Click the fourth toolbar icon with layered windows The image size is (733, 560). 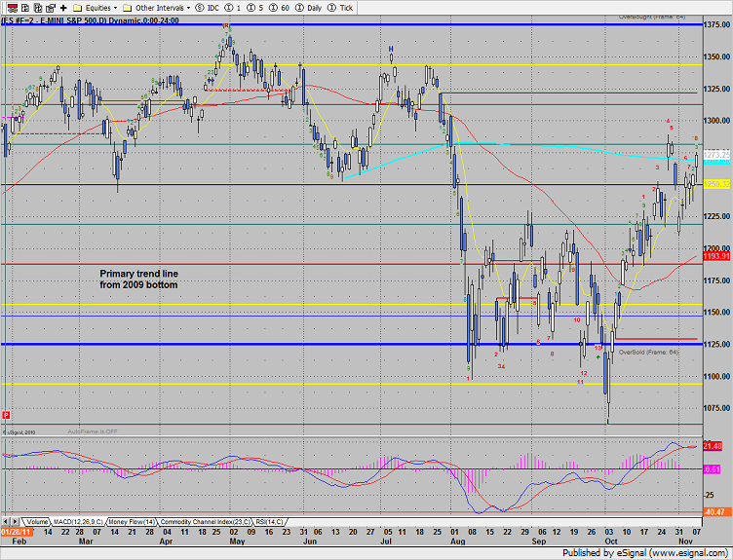tap(51, 8)
